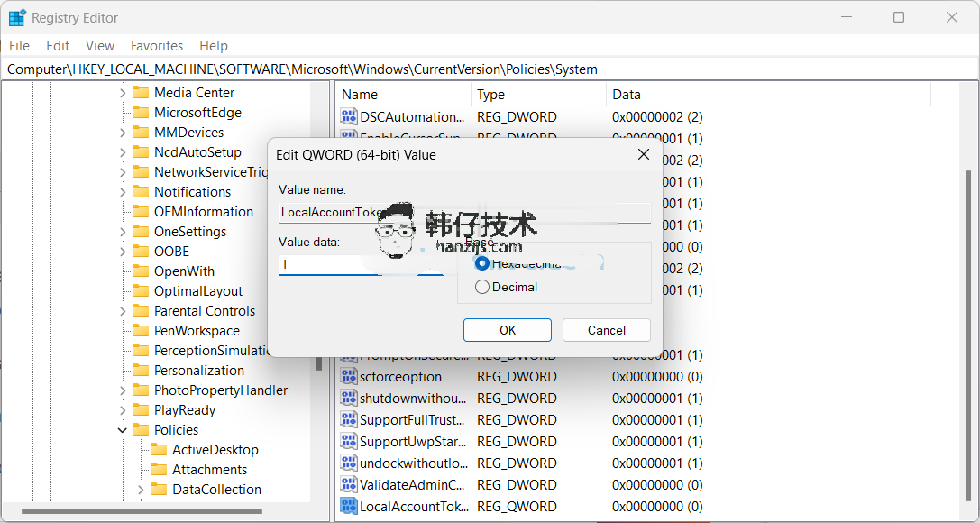
Task: Expand the Parental Controls key
Action: [x=123, y=311]
